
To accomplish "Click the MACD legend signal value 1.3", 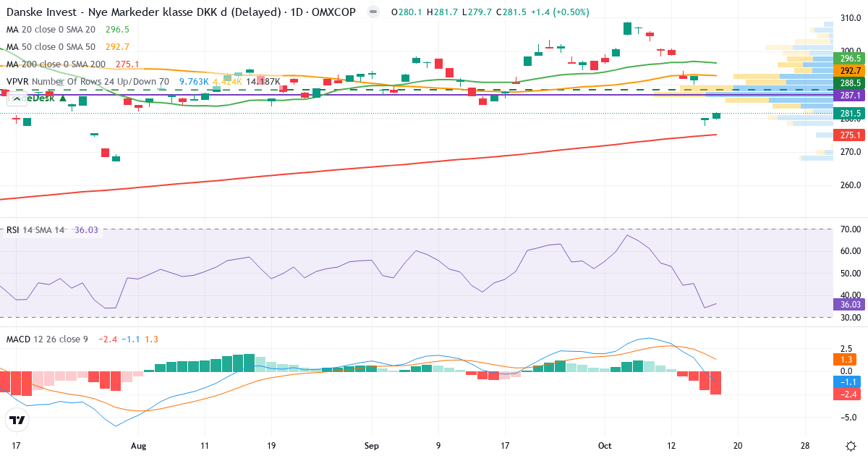I will pos(151,339).
